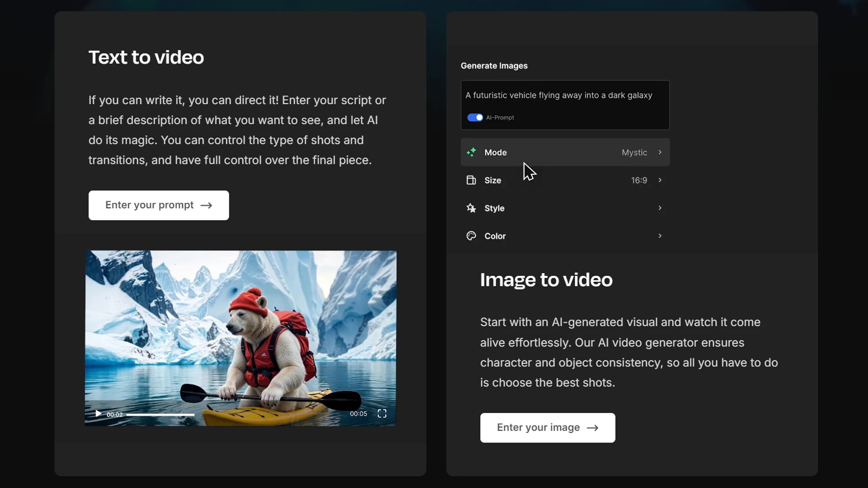The height and width of the screenshot is (488, 868).
Task: Select the Style star icon
Action: click(x=471, y=208)
